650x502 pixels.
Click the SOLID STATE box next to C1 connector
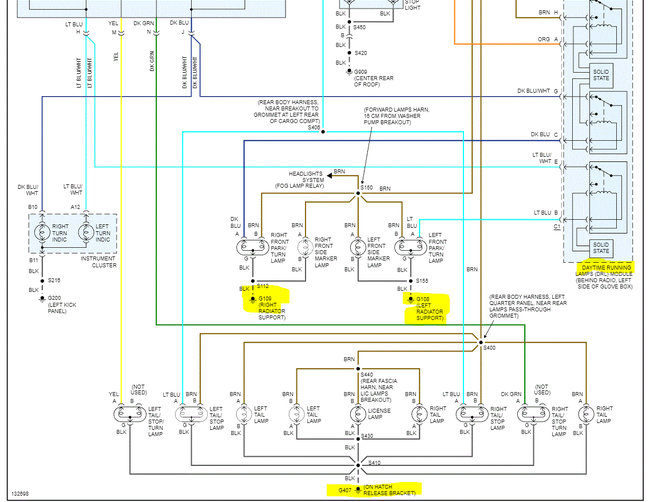coord(601,247)
